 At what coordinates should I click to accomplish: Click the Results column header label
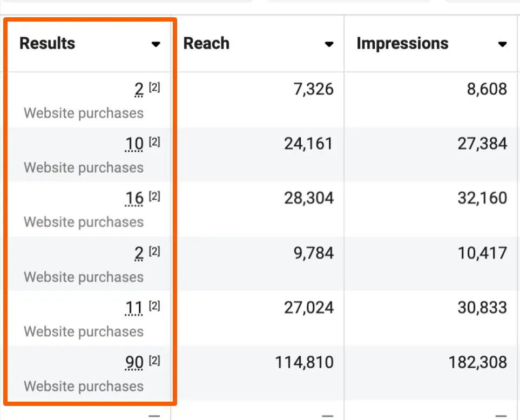(48, 44)
